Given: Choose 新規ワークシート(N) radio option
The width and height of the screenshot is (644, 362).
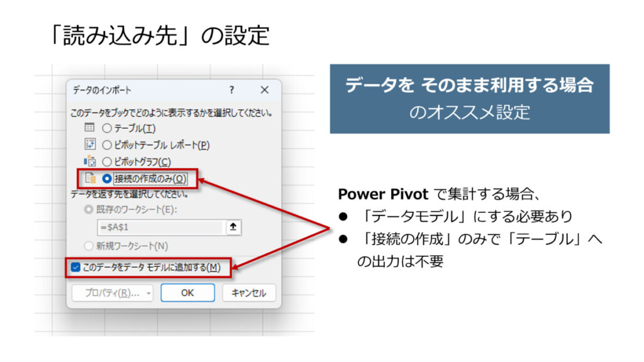Looking at the screenshot, I should click(88, 246).
